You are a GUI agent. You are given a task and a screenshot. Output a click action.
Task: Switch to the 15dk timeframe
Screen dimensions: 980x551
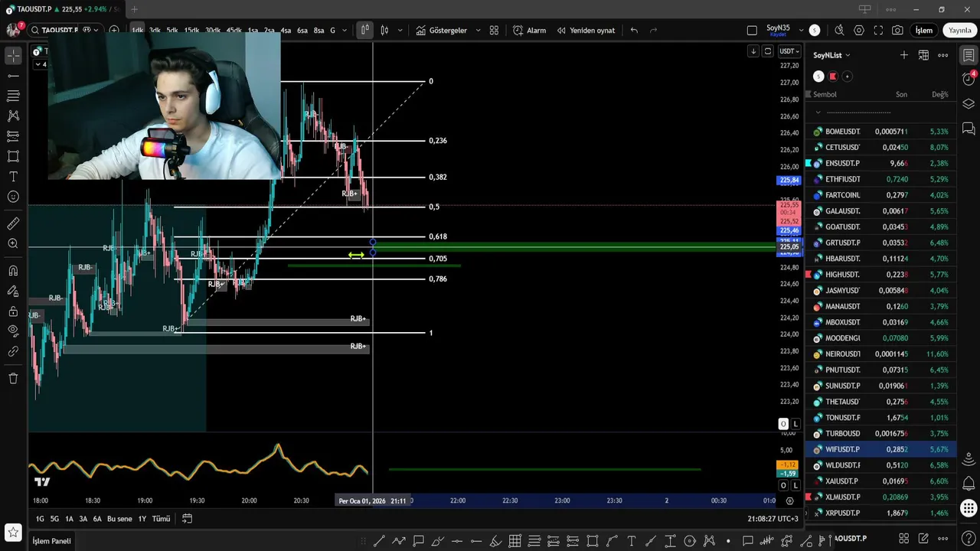(x=191, y=31)
